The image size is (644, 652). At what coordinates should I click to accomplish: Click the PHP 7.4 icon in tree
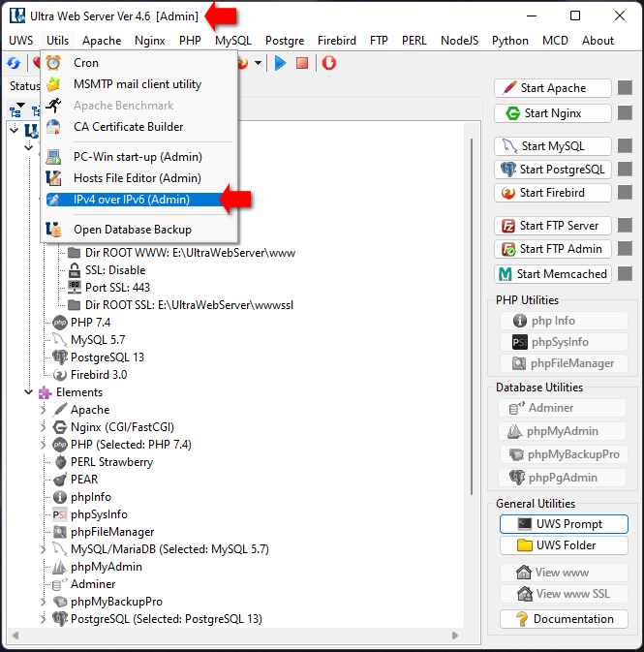coord(60,323)
